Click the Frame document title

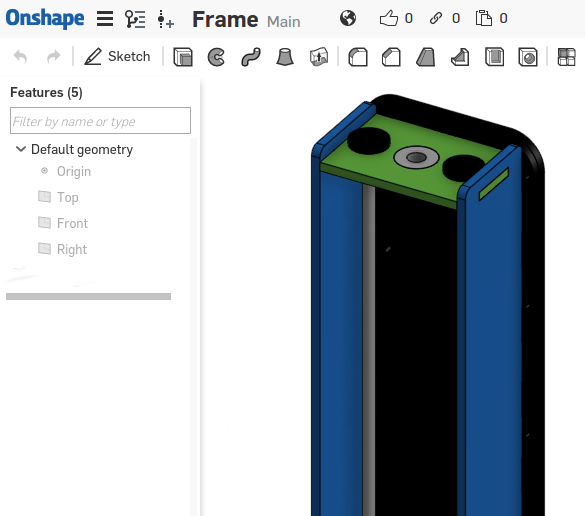pyautogui.click(x=225, y=19)
